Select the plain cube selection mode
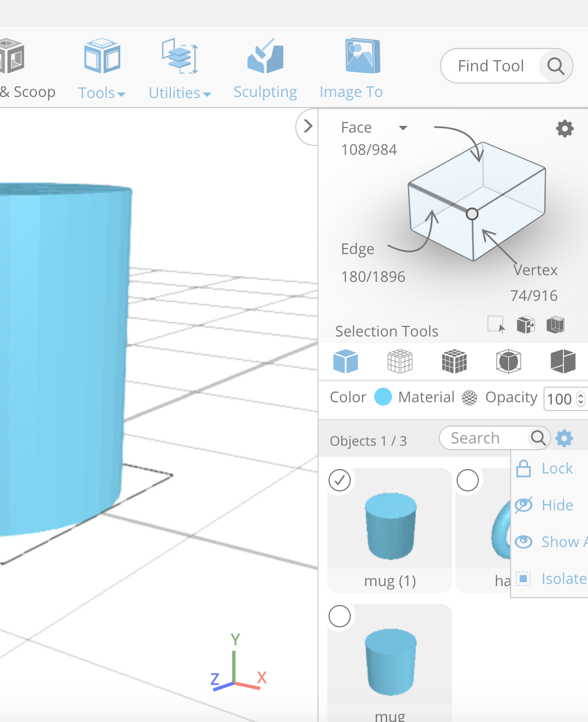The height and width of the screenshot is (722, 588). point(346,361)
